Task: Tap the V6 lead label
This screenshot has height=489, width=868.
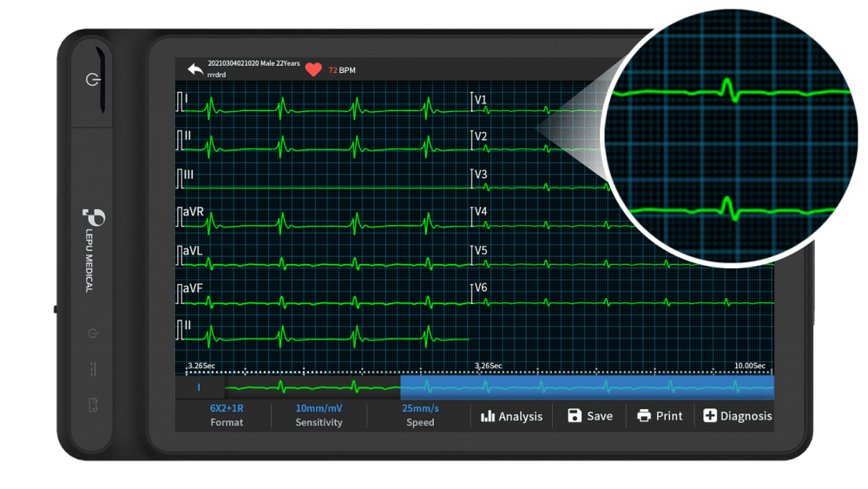Action: click(x=480, y=287)
